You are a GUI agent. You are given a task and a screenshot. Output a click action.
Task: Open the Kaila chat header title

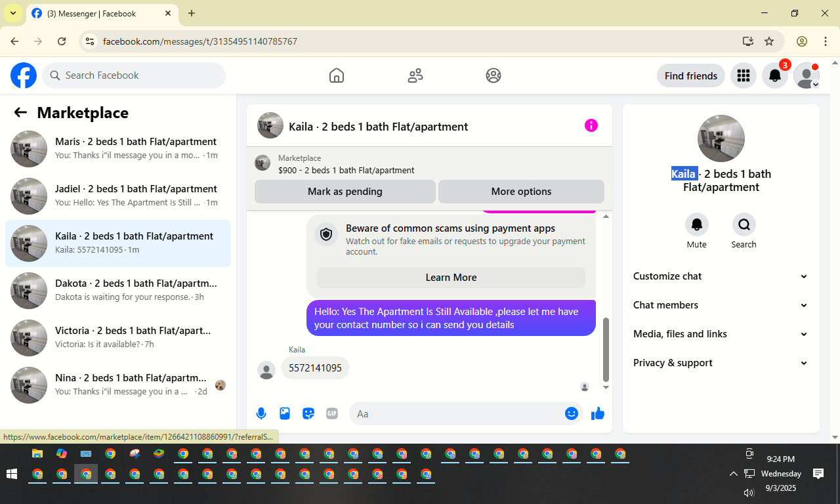click(378, 127)
